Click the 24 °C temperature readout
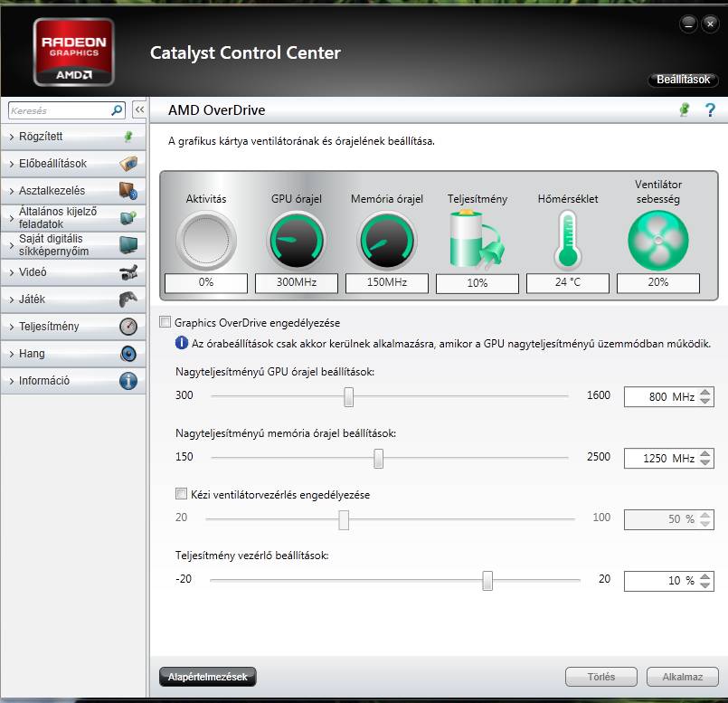This screenshot has width=728, height=703. (x=567, y=282)
